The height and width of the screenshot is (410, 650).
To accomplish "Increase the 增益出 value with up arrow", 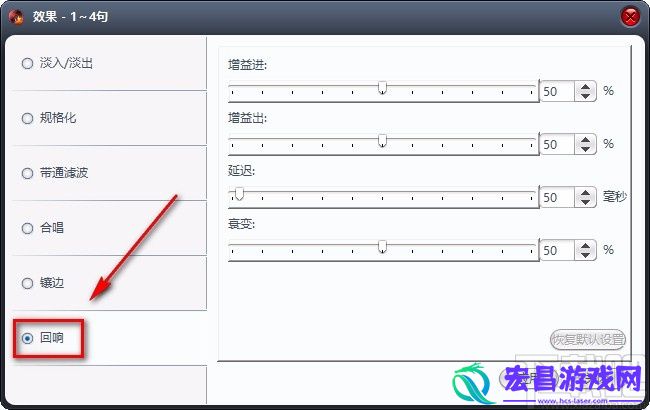I will (x=585, y=140).
